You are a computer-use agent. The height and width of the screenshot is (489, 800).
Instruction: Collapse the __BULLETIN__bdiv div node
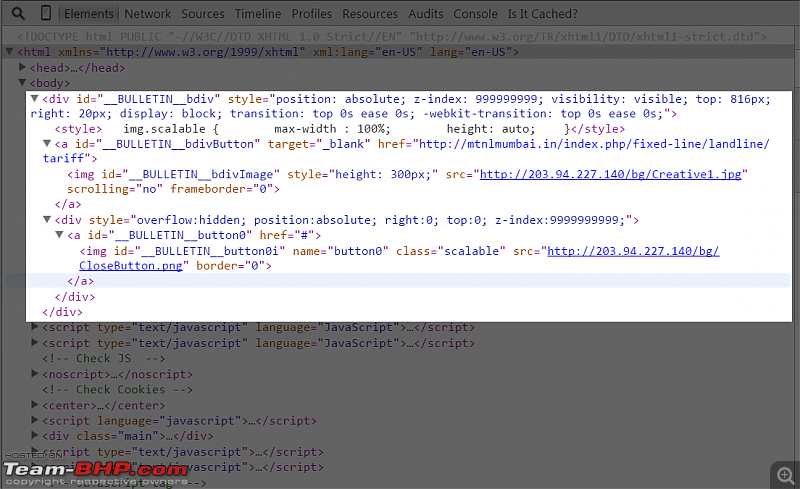[x=34, y=99]
